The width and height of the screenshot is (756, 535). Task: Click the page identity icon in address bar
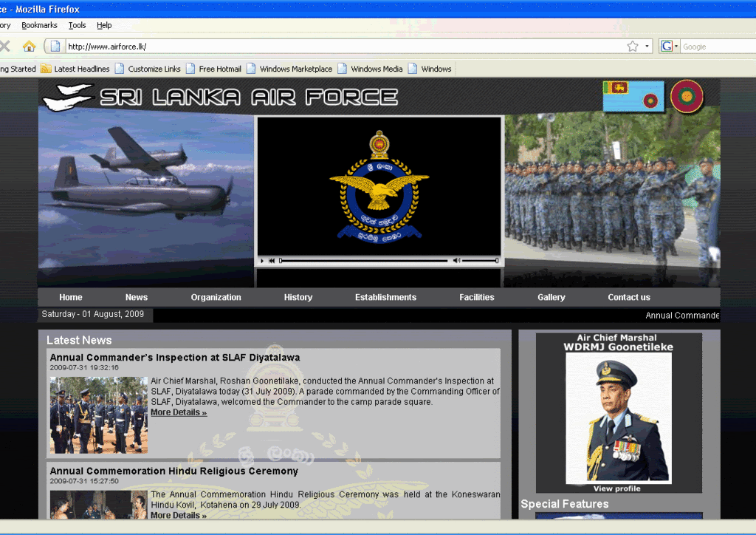pos(55,47)
